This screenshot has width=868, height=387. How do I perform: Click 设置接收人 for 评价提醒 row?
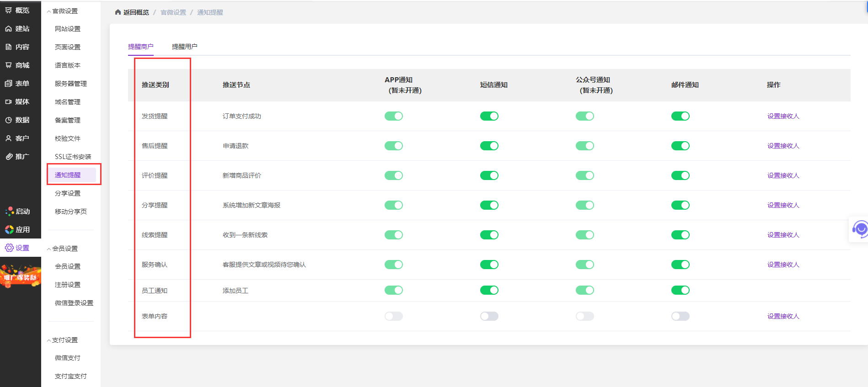coord(783,175)
